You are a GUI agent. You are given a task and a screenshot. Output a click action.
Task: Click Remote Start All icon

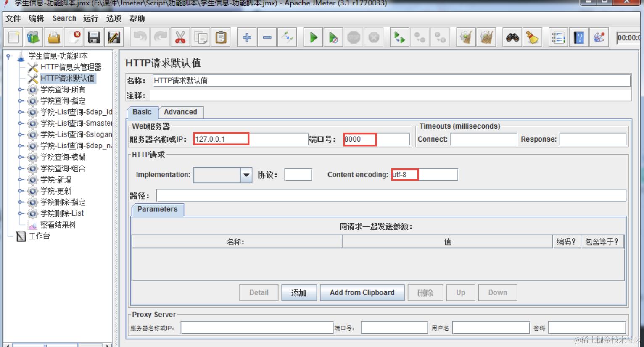pos(399,37)
